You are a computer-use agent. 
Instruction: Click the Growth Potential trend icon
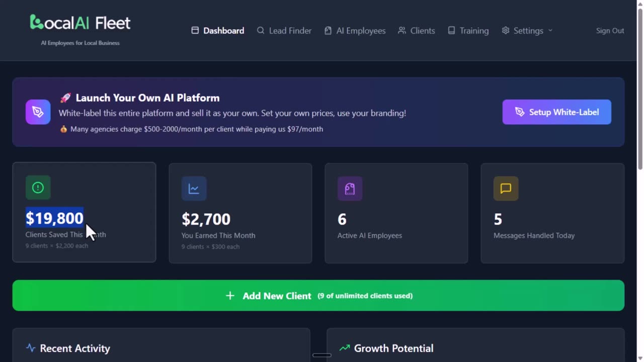[345, 348]
